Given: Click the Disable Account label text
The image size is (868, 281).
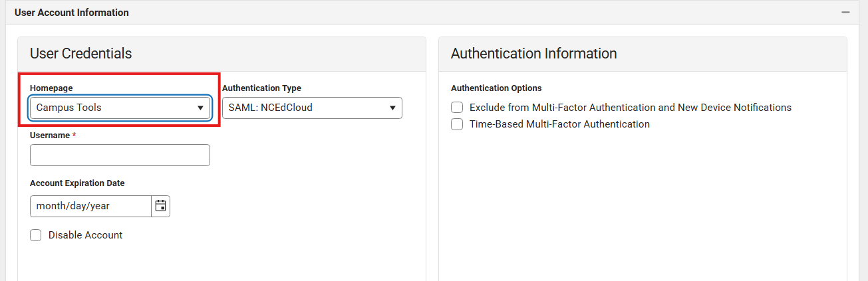Looking at the screenshot, I should pos(85,235).
